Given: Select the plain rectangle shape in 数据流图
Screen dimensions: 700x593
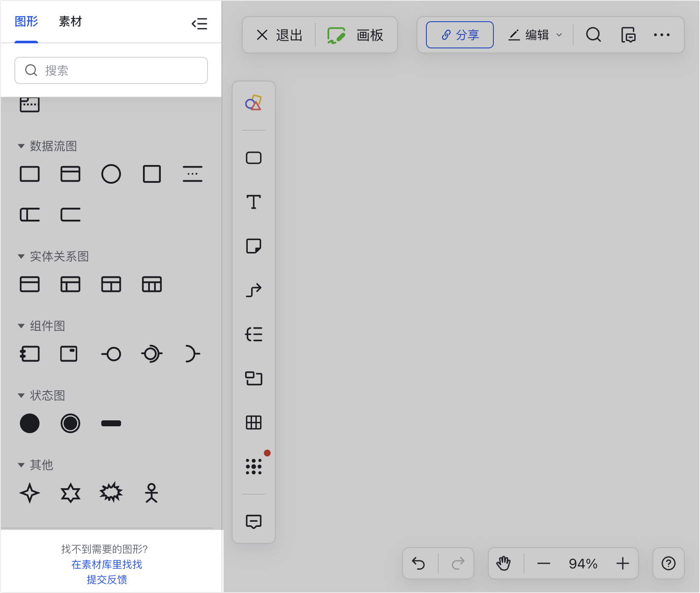Looking at the screenshot, I should (30, 174).
